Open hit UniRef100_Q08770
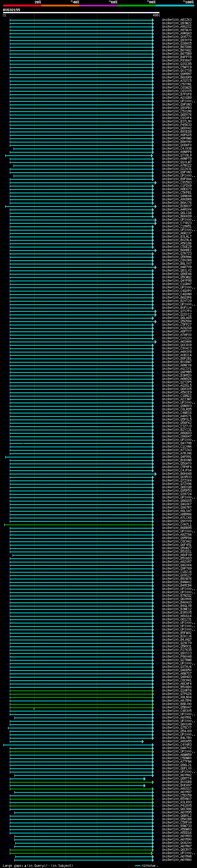Image resolution: width=197 pixels, height=868 pixels. coord(177,37)
